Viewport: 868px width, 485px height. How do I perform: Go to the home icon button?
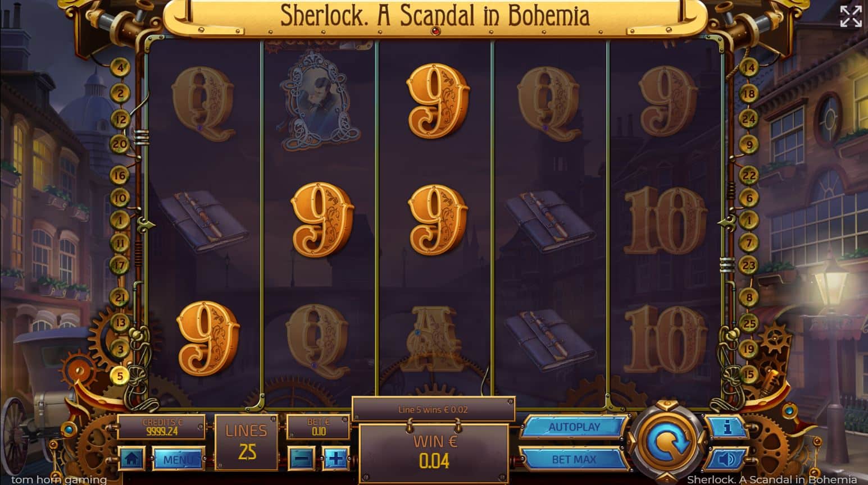click(132, 459)
